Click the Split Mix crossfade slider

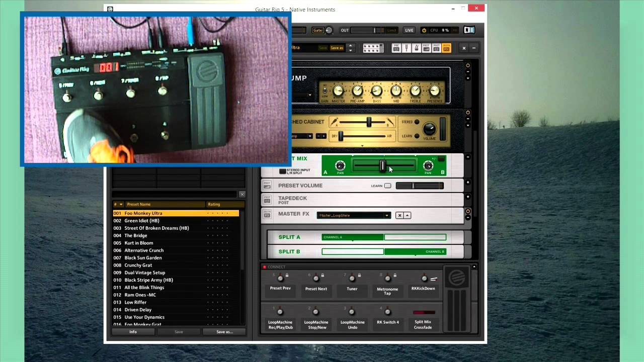click(384, 166)
